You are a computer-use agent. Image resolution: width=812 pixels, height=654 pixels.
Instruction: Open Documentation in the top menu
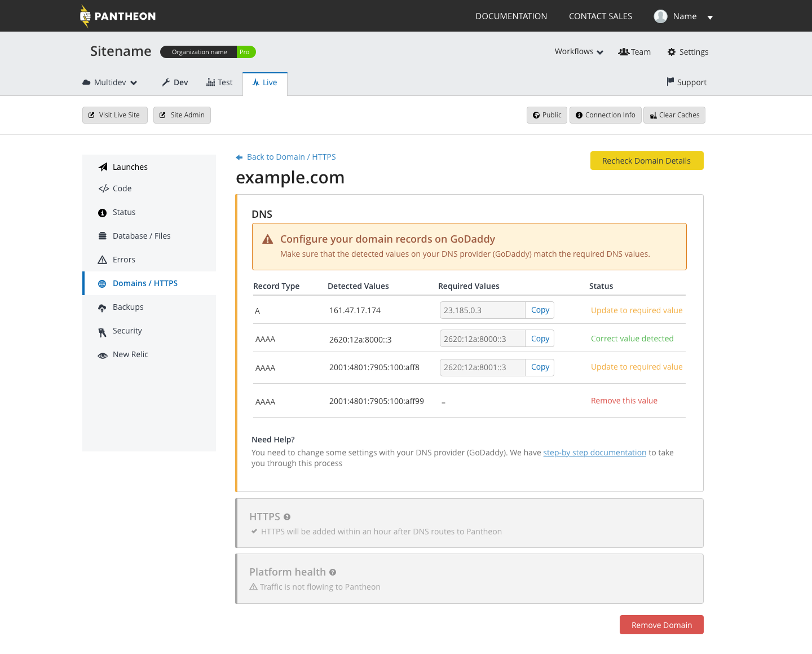tap(511, 16)
